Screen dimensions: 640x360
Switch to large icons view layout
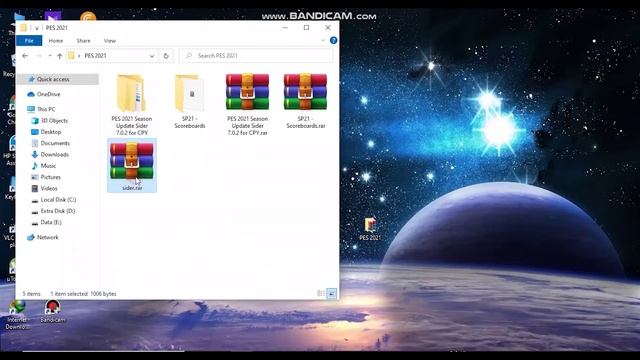[x=331, y=293]
